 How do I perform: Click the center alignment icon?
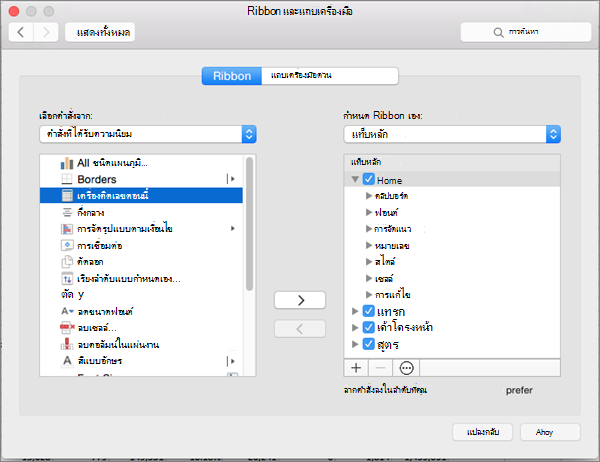coord(67,212)
